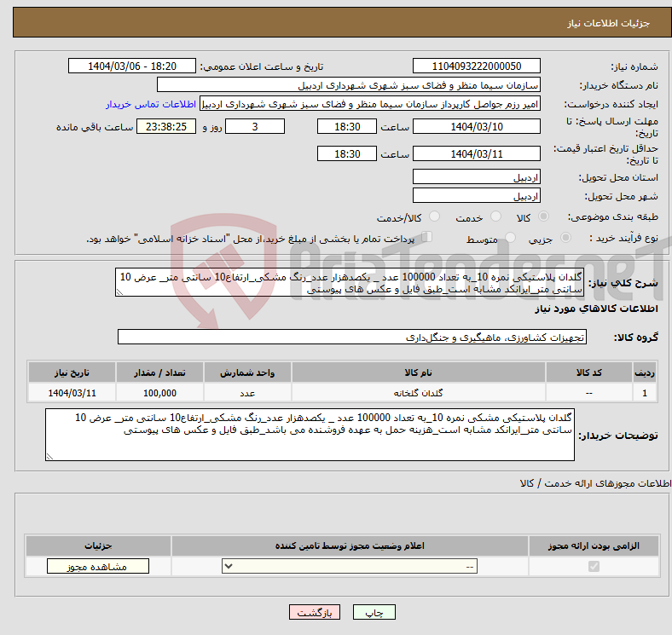Open the permit status dropdown
The height and width of the screenshot is (635, 672).
pyautogui.click(x=350, y=566)
